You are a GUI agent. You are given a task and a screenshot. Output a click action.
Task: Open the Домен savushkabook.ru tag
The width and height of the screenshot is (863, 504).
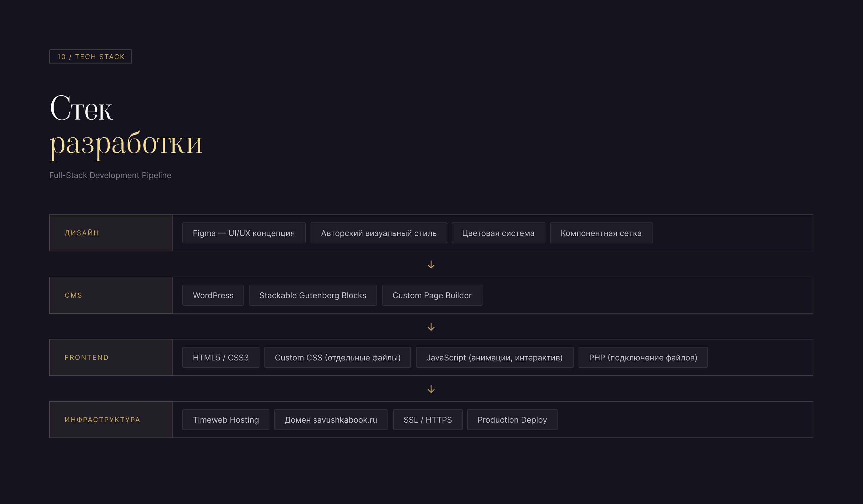point(331,420)
